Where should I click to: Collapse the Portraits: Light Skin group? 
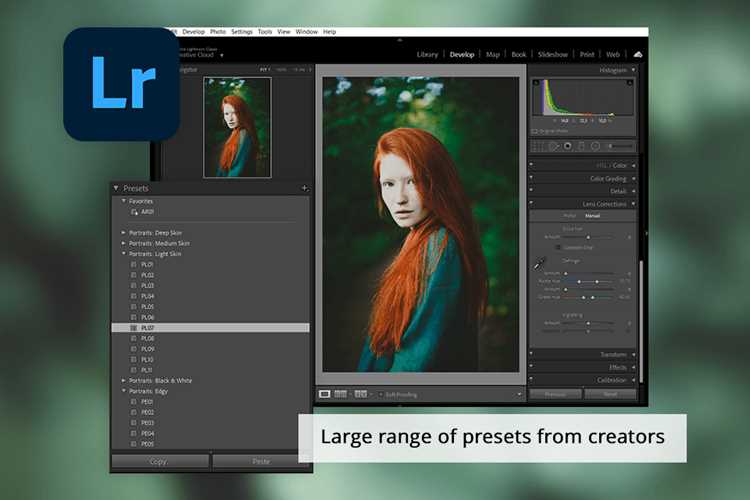click(x=123, y=254)
